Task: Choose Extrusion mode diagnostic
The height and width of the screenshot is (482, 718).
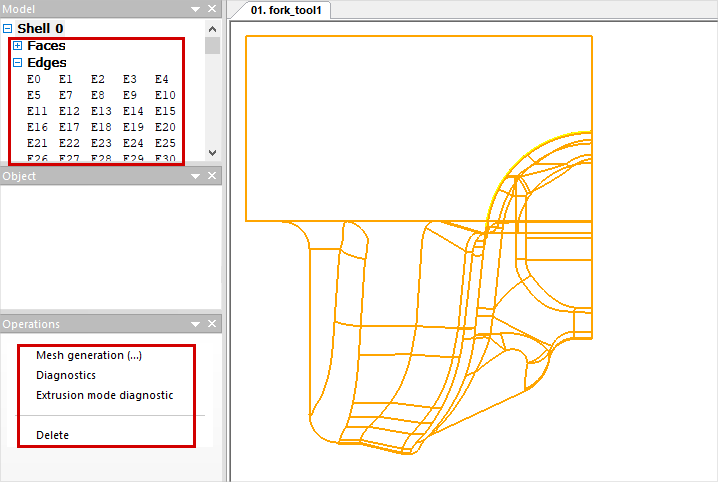Action: click(104, 395)
